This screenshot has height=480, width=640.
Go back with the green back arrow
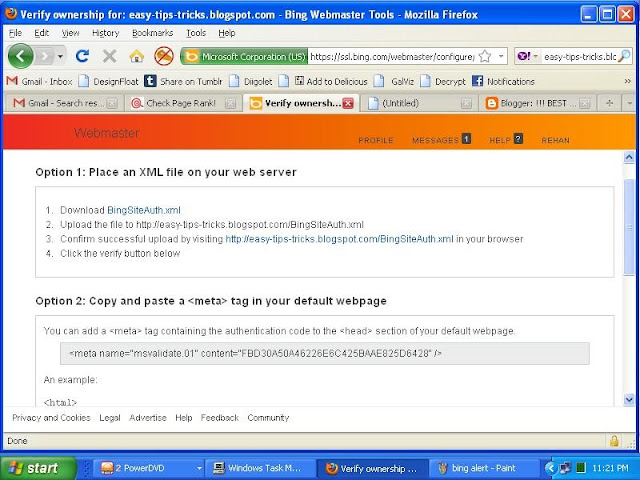pyautogui.click(x=20, y=56)
